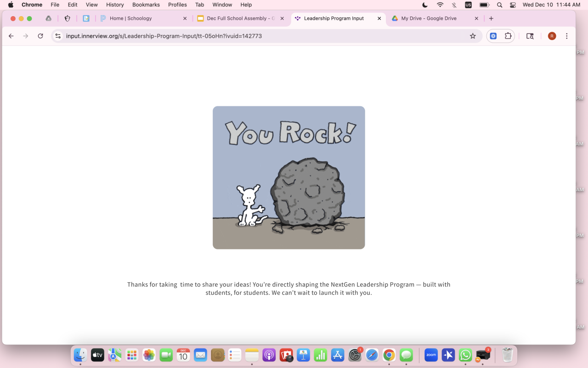Go back using the browser back arrow

(x=11, y=36)
